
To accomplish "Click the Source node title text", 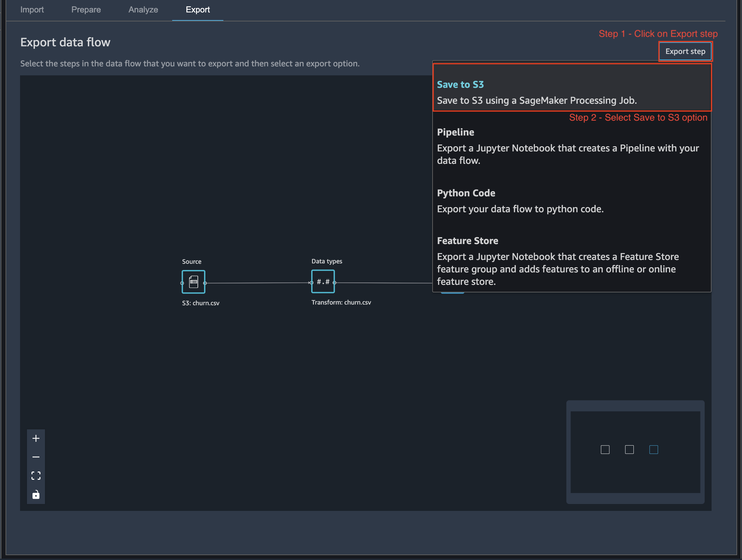I will (x=192, y=262).
